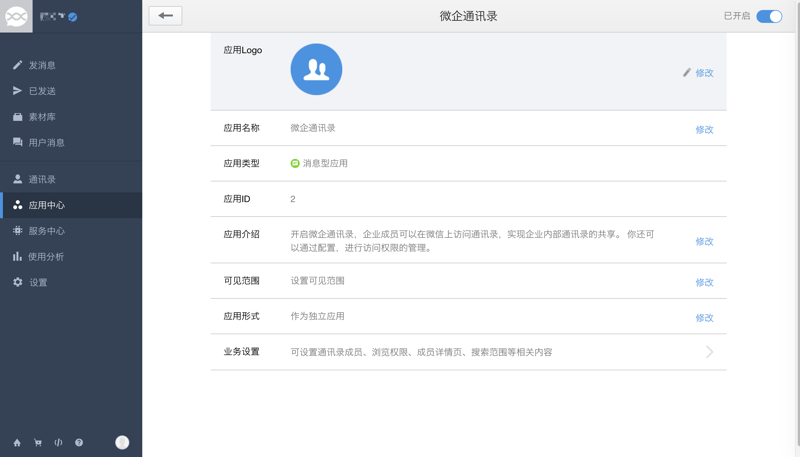Click the code brackets icon at sidebar bottom

point(58,443)
